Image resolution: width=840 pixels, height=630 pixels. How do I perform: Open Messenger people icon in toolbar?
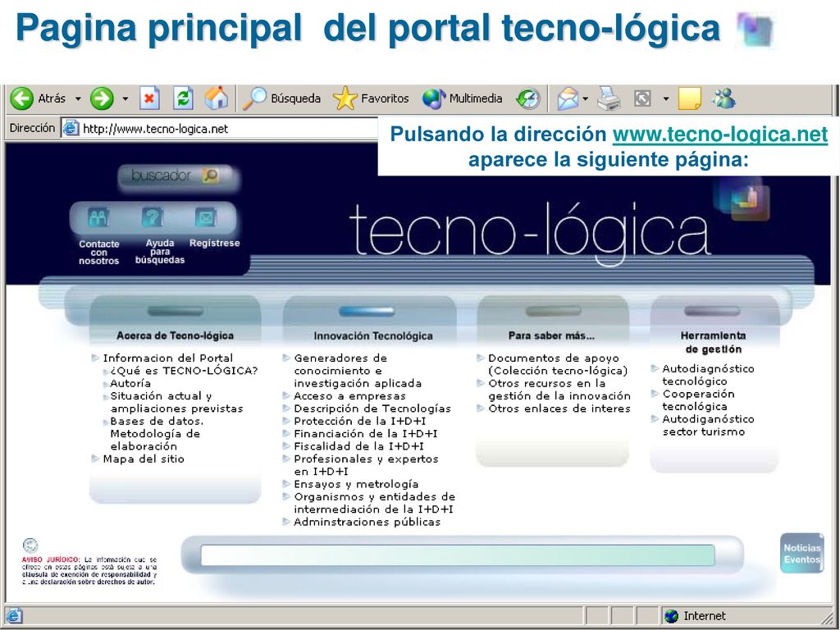(724, 98)
